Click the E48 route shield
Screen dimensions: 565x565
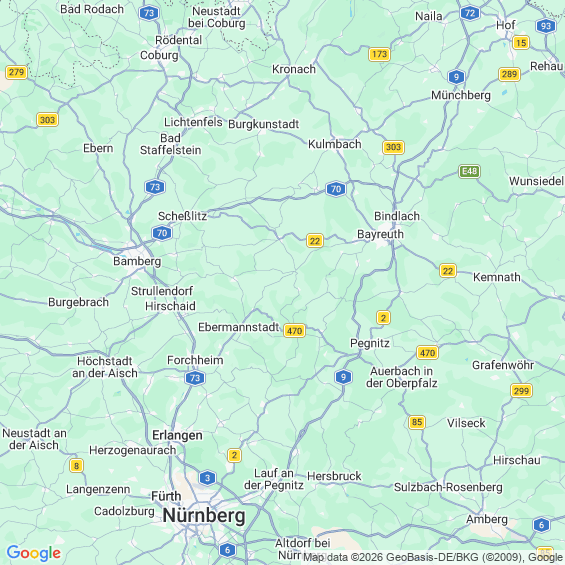pyautogui.click(x=469, y=171)
